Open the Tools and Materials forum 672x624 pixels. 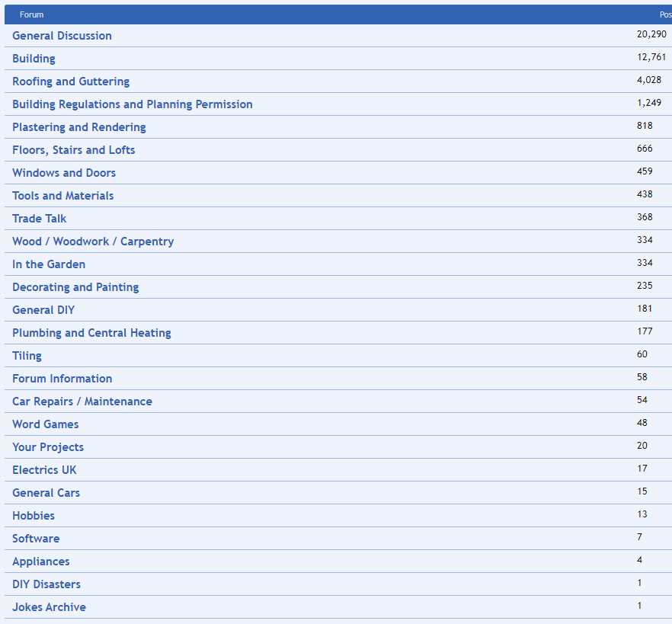62,196
